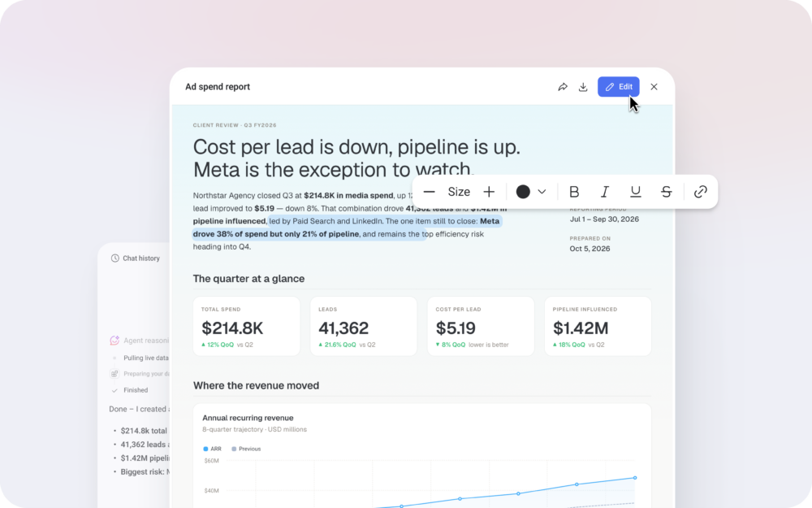Click the Pulling live data step

pyautogui.click(x=146, y=358)
